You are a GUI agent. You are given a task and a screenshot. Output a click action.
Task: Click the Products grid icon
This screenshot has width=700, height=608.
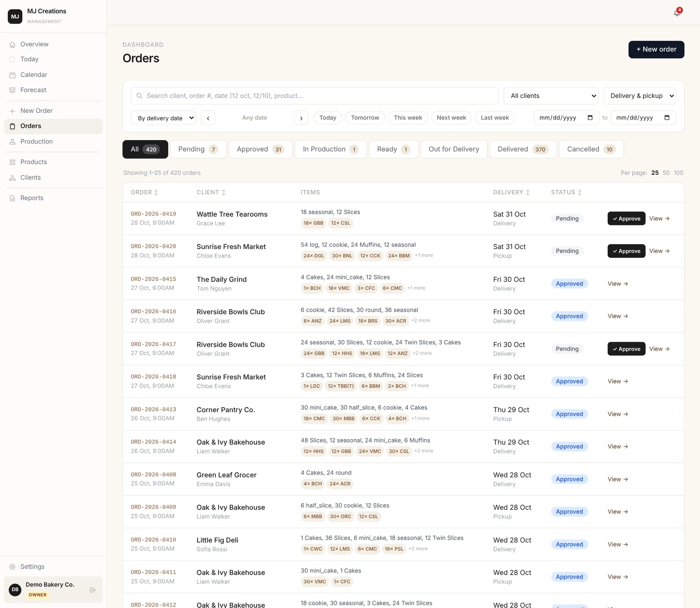[x=12, y=162]
